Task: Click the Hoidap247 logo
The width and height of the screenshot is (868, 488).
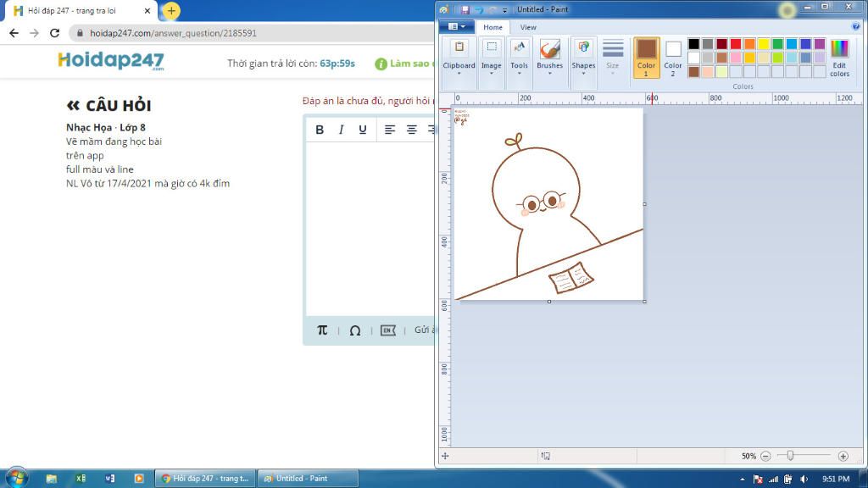Action: click(x=111, y=61)
